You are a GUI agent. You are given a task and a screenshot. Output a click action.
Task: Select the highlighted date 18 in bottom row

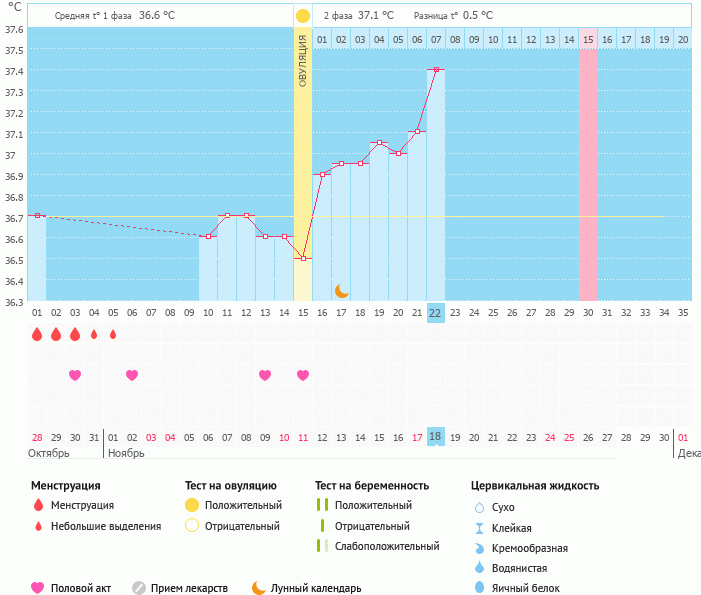pos(435,437)
